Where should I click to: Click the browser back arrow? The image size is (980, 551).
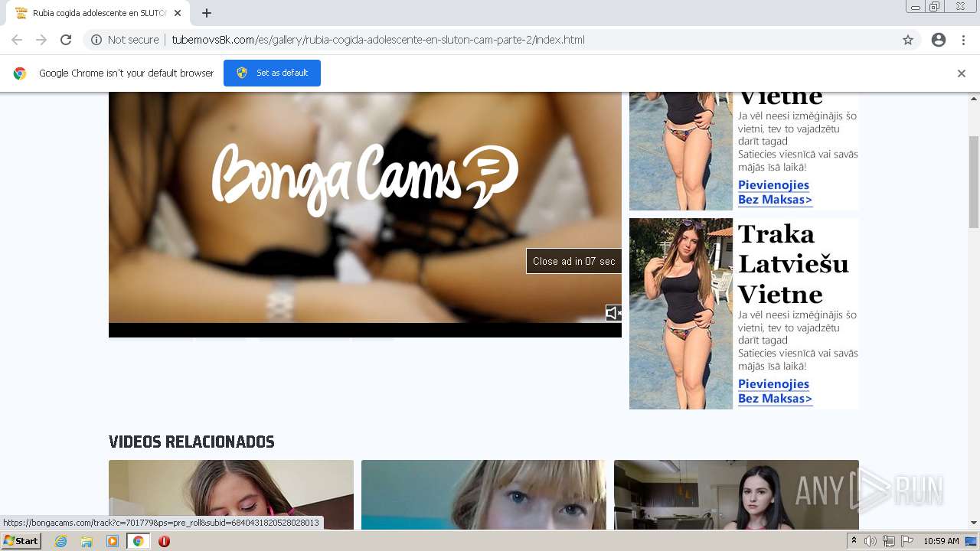[x=17, y=40]
